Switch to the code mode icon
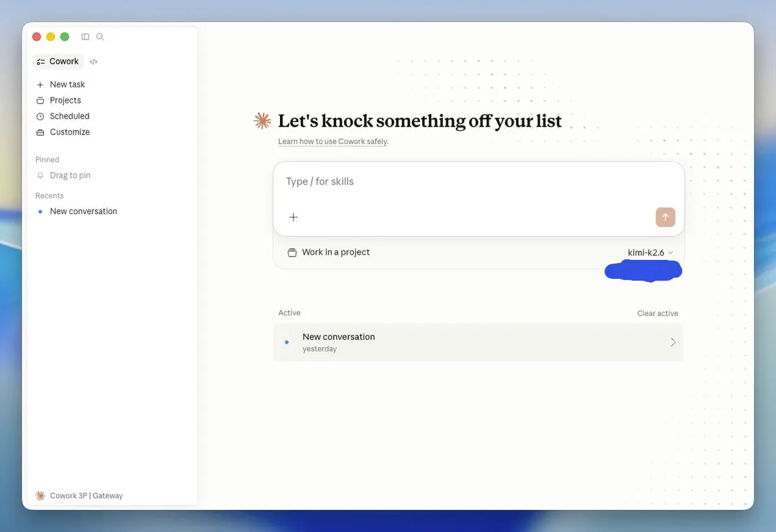The width and height of the screenshot is (776, 532). click(94, 61)
